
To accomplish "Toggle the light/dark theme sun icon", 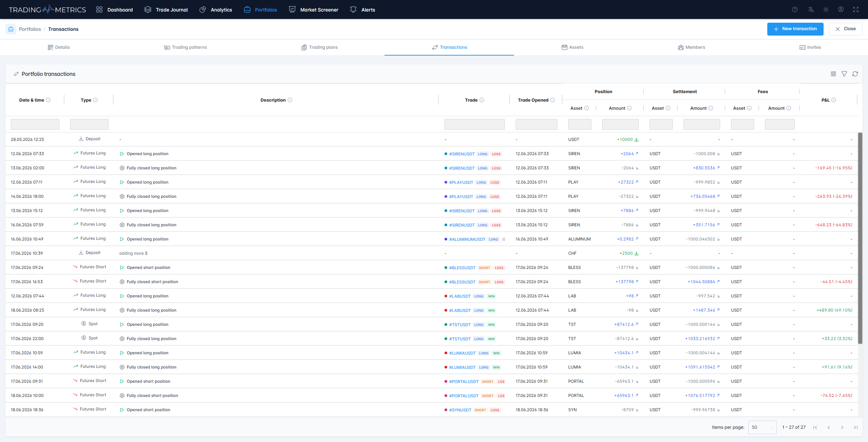I will (x=826, y=9).
